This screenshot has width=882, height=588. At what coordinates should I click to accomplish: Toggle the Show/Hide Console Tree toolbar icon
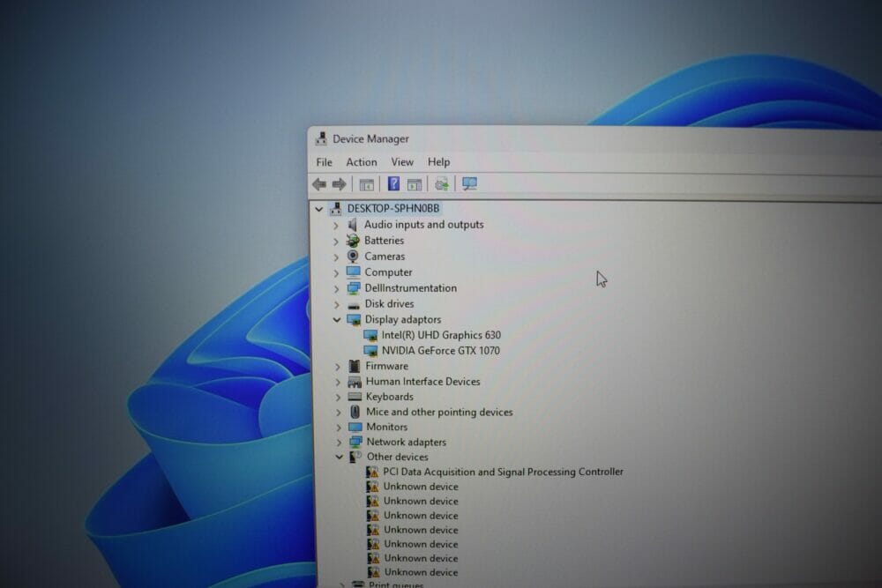(x=366, y=184)
